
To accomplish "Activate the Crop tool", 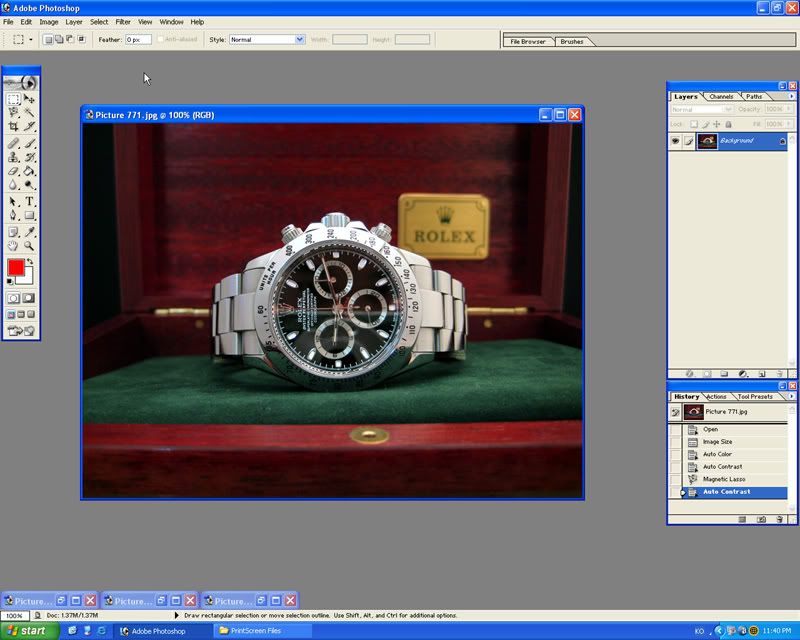I will coord(13,126).
